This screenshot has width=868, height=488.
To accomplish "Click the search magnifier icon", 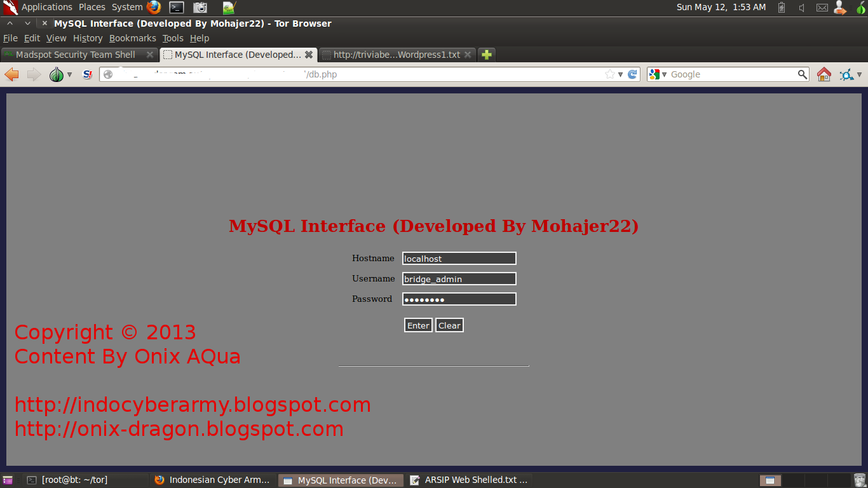I will click(x=803, y=74).
